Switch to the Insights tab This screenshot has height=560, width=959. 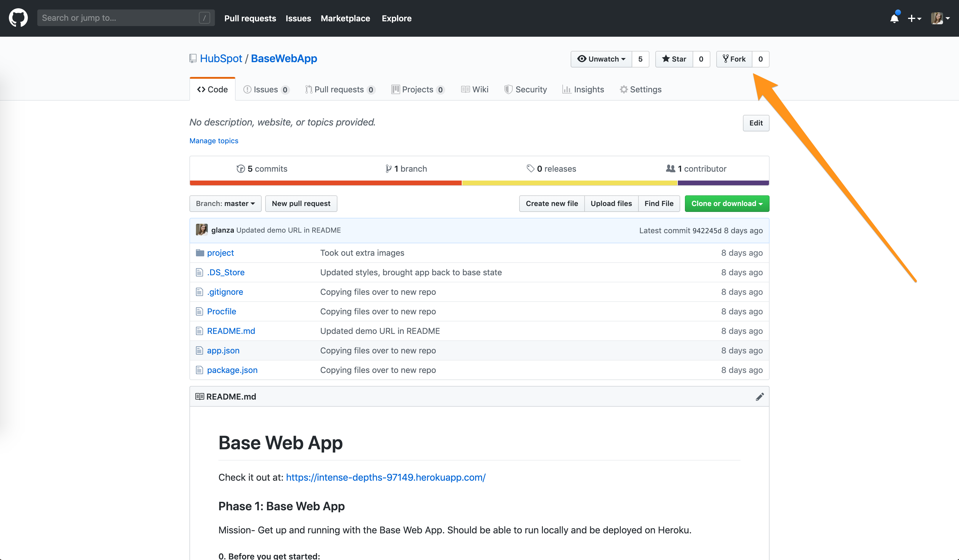583,89
